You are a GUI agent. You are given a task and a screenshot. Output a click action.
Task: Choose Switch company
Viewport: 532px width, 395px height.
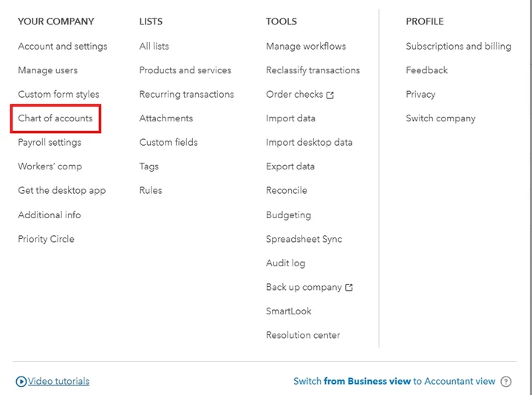click(440, 118)
